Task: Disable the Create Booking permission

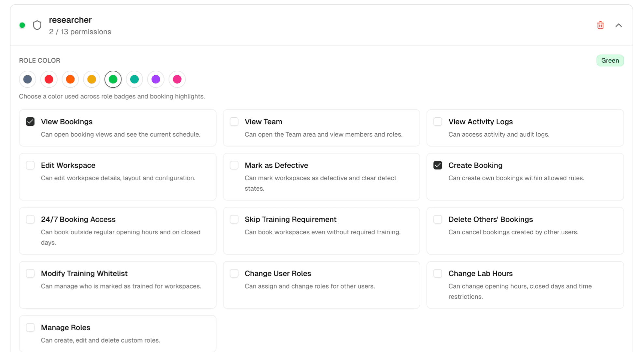Action: (438, 165)
